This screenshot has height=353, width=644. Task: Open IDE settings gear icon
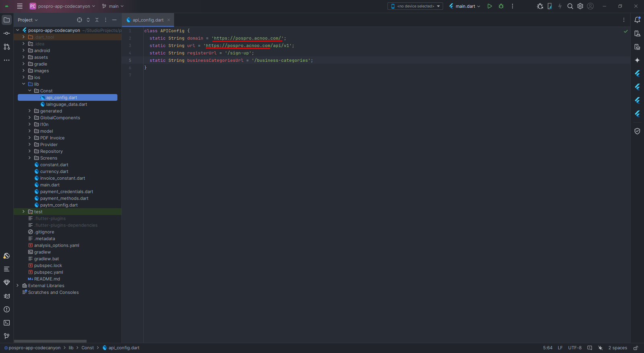coord(580,6)
